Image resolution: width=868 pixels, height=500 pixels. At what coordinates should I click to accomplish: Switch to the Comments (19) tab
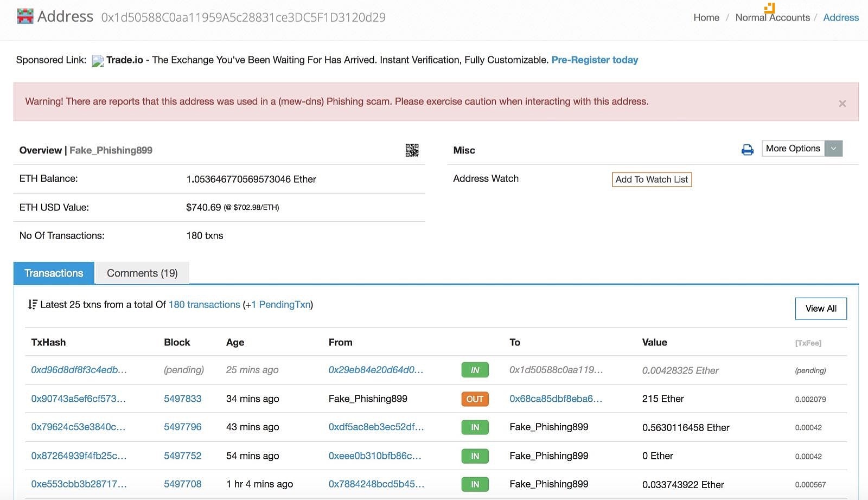pyautogui.click(x=142, y=273)
